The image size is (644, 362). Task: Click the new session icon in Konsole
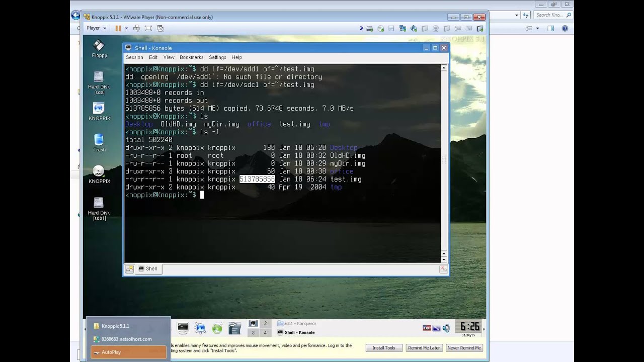tap(130, 269)
